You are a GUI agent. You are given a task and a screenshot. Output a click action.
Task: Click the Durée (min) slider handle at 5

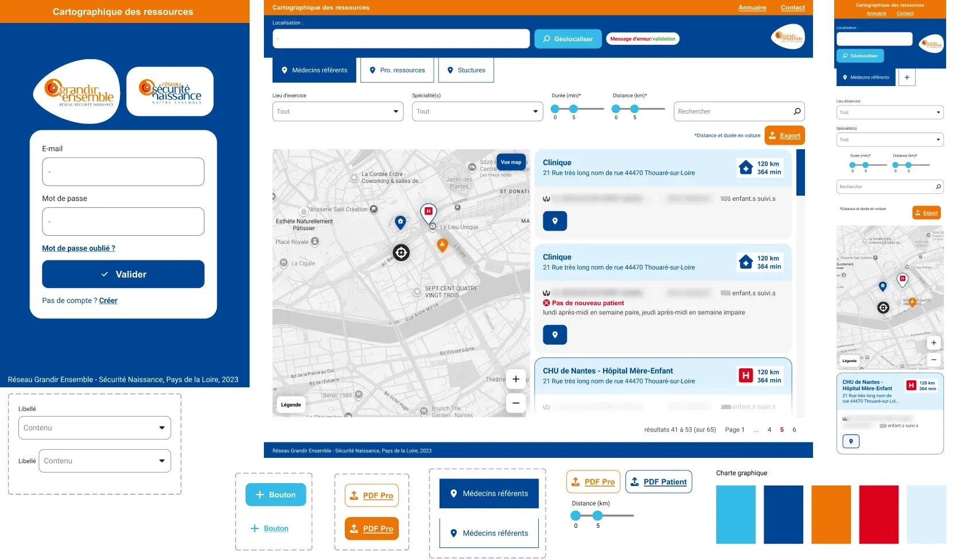pos(573,108)
